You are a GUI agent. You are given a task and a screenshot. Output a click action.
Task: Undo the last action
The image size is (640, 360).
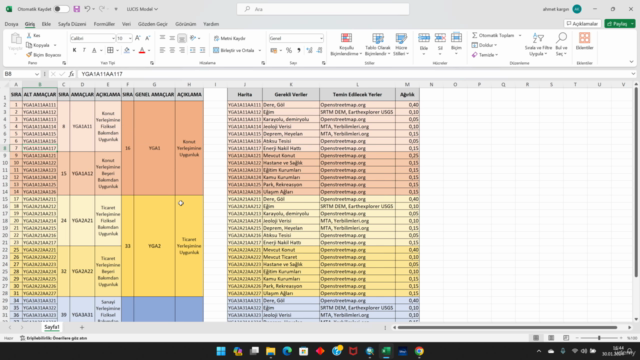point(87,9)
